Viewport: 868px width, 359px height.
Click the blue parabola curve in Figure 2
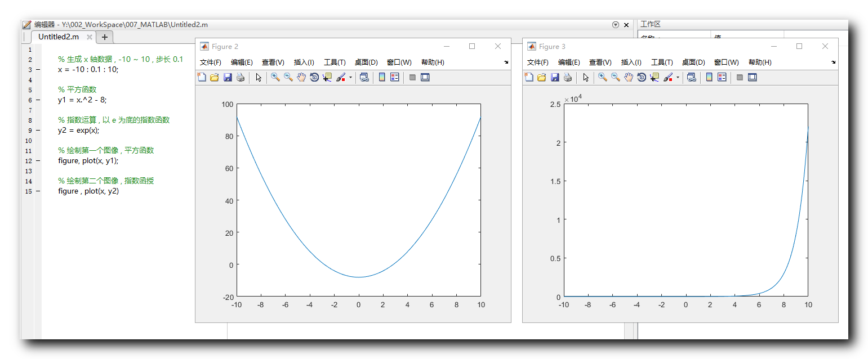tap(358, 277)
